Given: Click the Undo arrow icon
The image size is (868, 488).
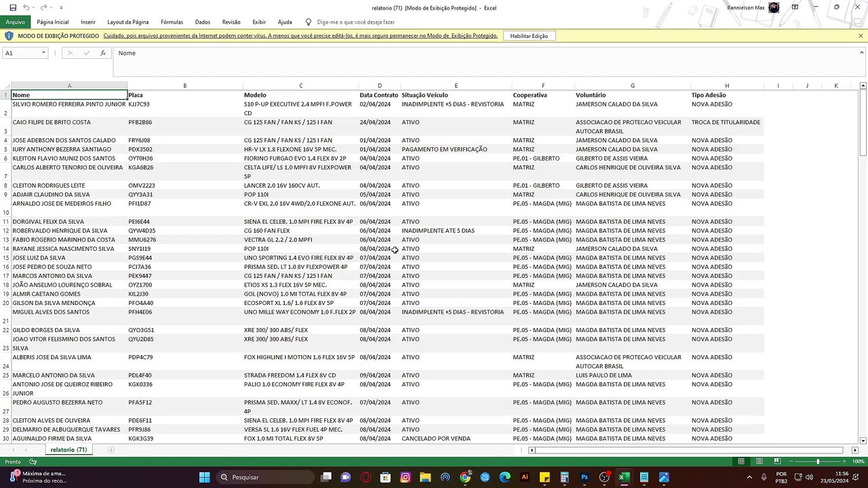Looking at the screenshot, I should point(26,7).
